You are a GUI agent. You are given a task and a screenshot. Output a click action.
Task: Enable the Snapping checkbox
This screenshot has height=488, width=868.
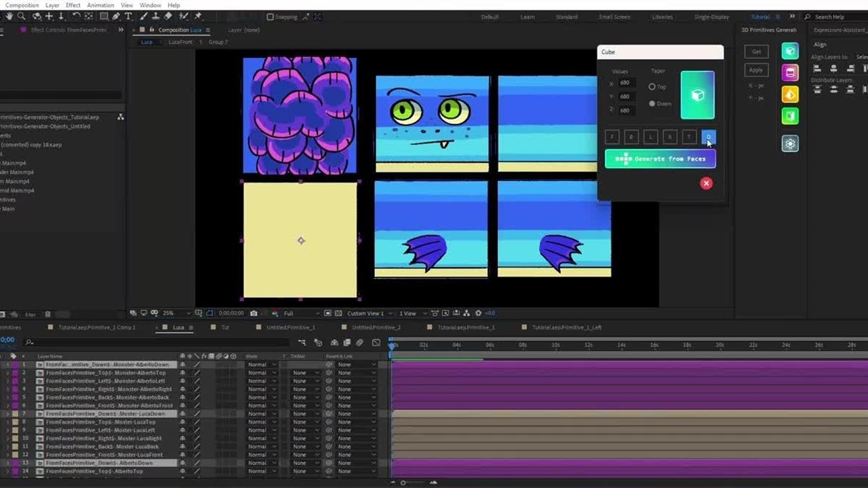click(x=271, y=17)
